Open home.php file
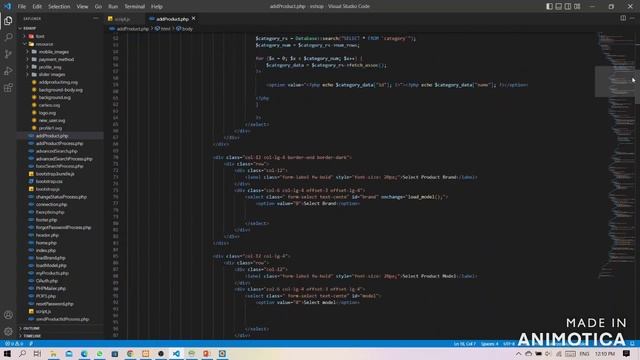Screen dimensions: 640x360 tap(46, 243)
